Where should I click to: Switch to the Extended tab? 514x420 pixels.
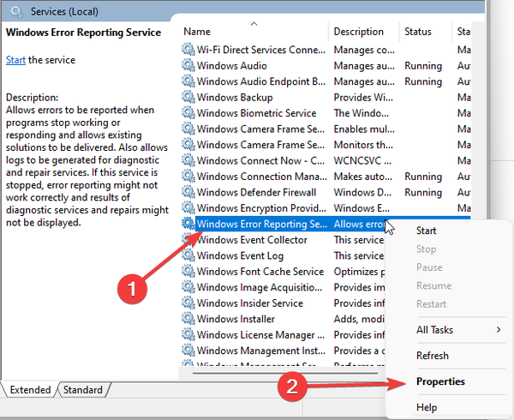30,390
